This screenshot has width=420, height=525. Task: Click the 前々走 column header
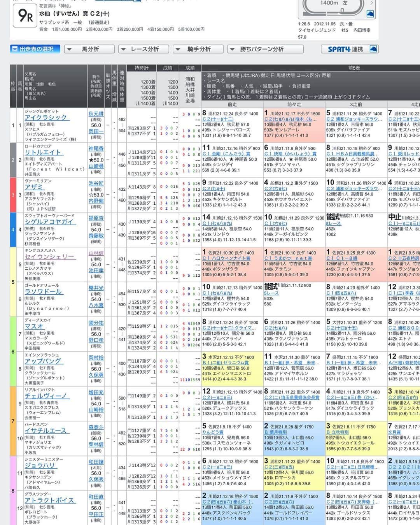pos(294,104)
